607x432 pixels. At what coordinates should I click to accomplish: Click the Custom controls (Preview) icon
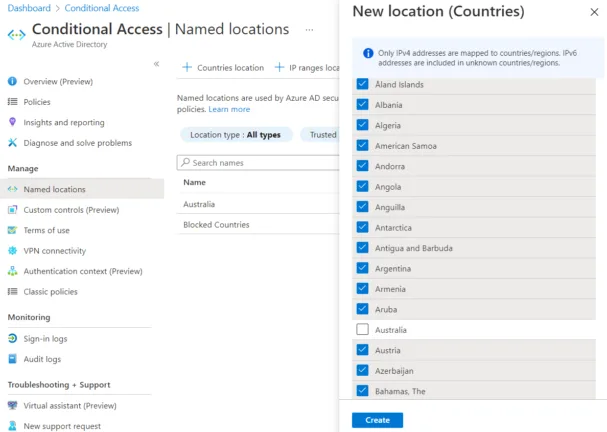point(12,209)
